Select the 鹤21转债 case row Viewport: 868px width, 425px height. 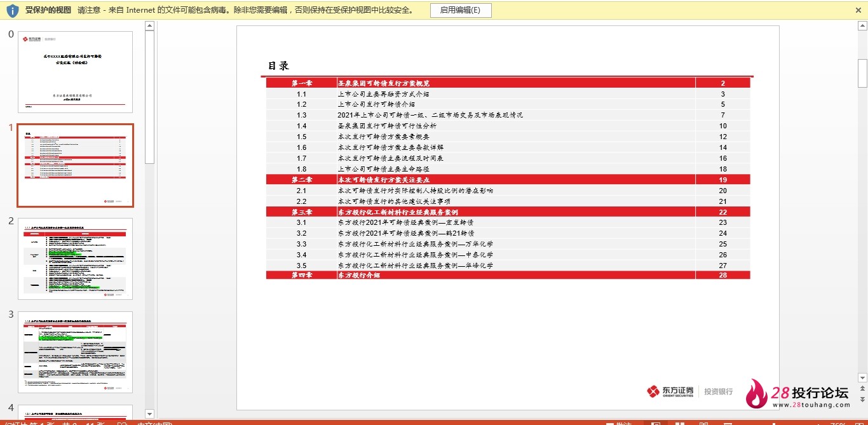508,233
